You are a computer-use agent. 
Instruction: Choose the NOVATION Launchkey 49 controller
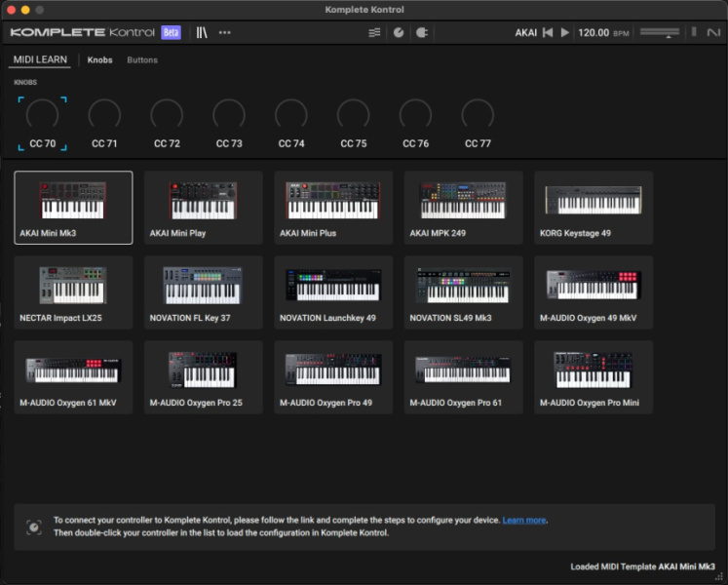tap(333, 292)
